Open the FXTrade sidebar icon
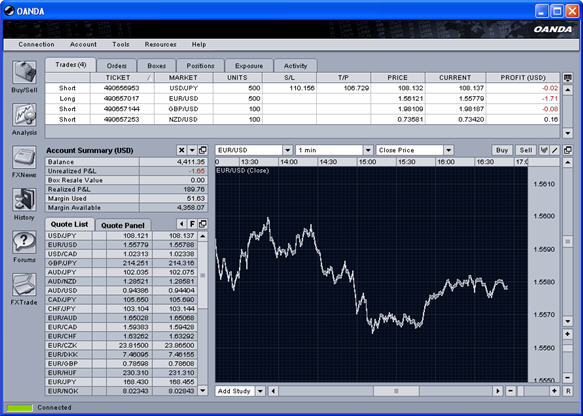Screen dimensions: 583x416 click(24, 285)
